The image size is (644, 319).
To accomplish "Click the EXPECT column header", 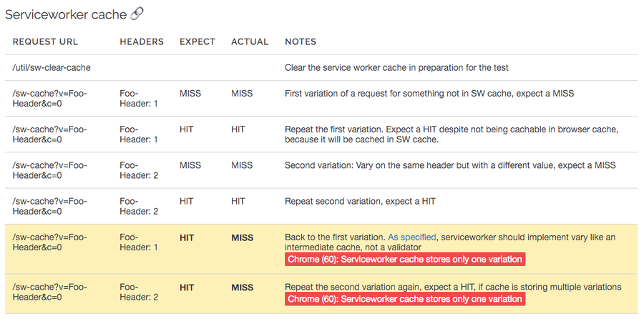I will click(197, 42).
